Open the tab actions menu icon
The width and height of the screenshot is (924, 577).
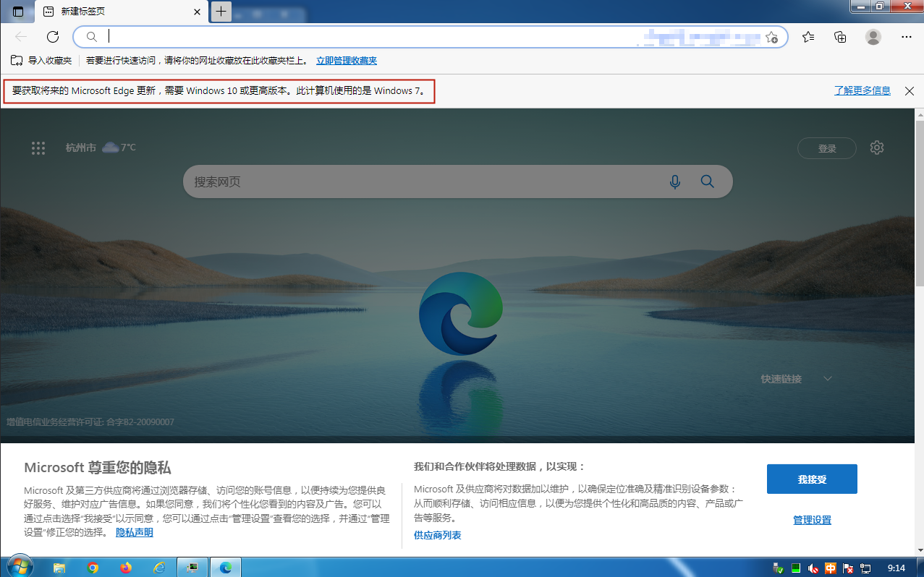pos(18,12)
